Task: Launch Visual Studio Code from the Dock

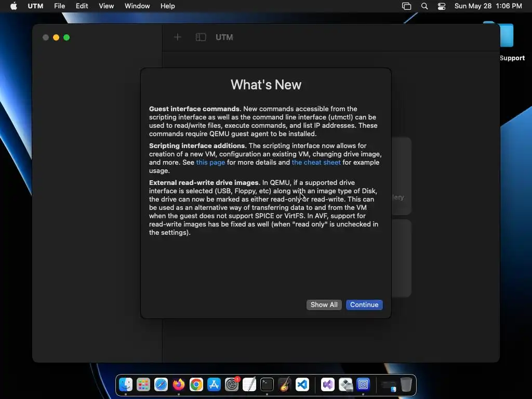Action: click(x=302, y=384)
